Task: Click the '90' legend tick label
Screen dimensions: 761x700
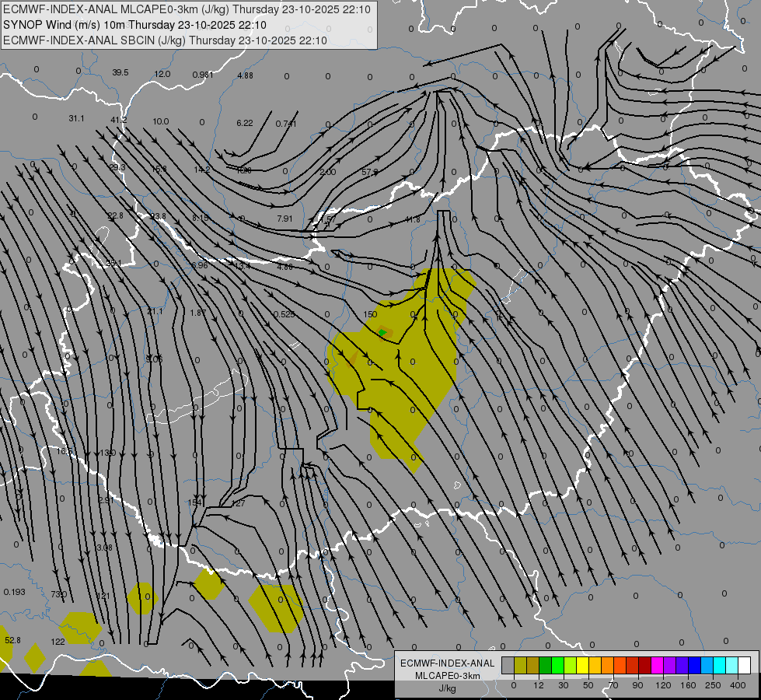Action: click(637, 685)
